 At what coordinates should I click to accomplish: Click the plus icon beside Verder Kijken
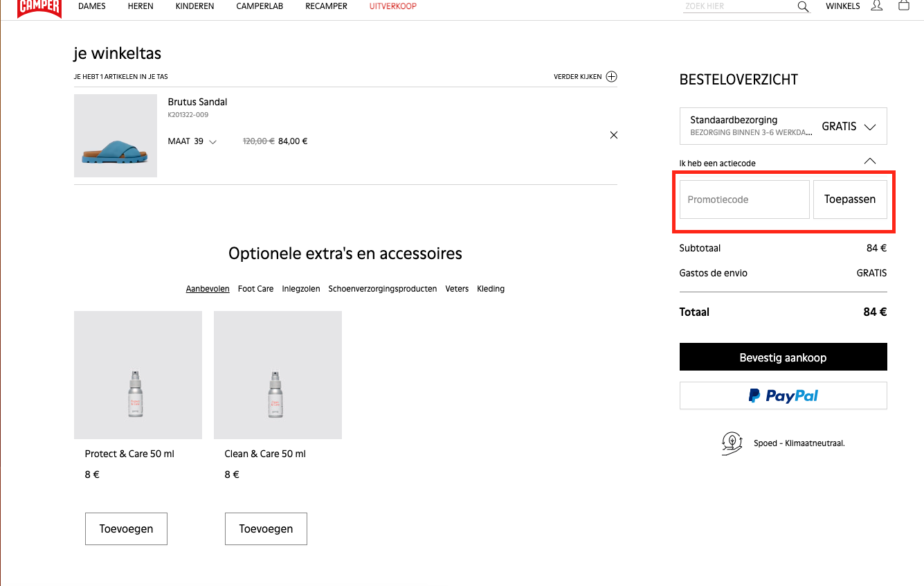pyautogui.click(x=611, y=77)
